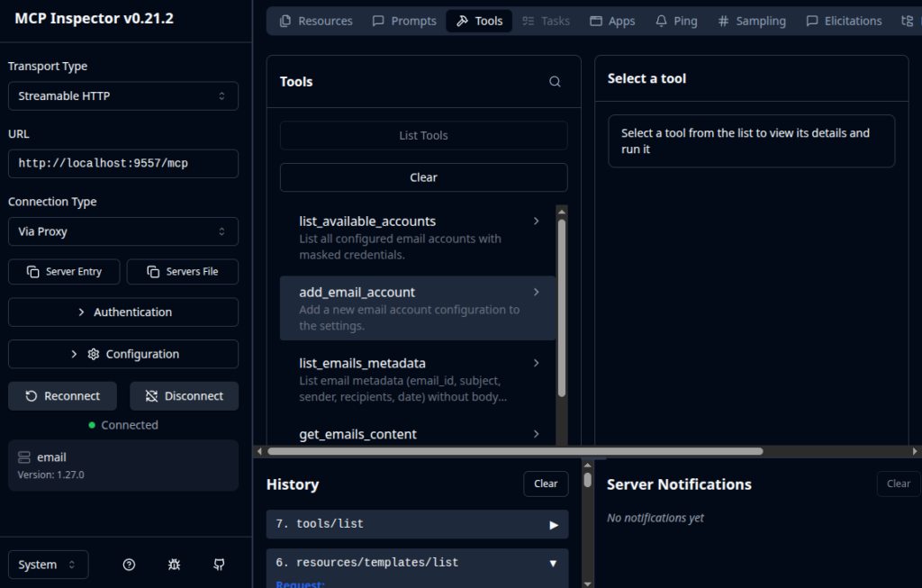The image size is (922, 588).
Task: Click the MCP Inspector v0.21.2 title
Action: point(94,18)
